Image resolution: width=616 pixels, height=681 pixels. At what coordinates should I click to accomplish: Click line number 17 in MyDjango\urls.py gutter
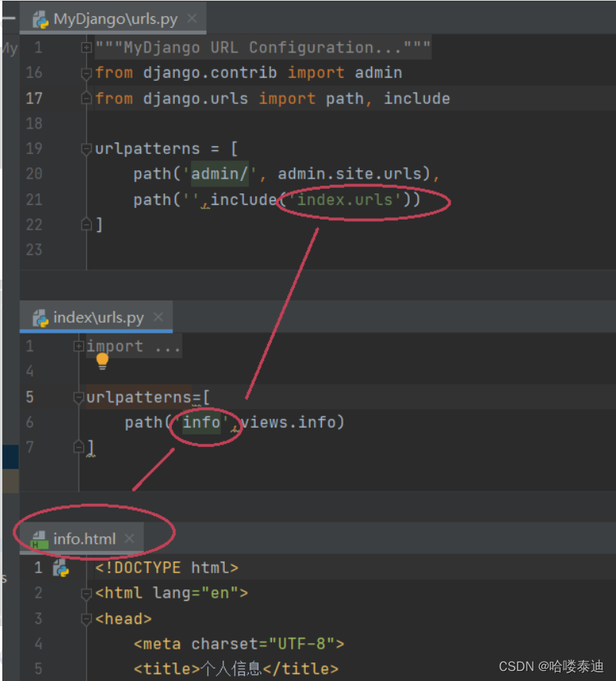(x=34, y=99)
